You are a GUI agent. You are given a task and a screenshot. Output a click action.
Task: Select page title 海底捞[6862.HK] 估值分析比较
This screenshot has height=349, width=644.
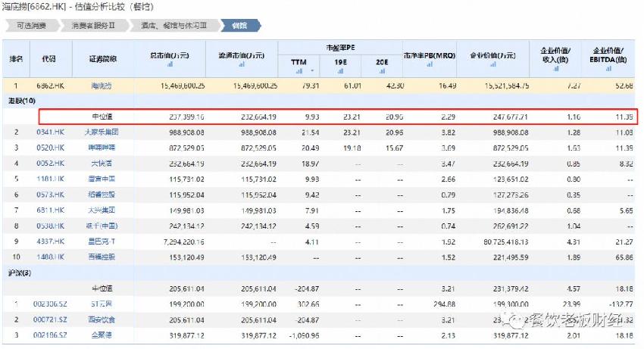coord(78,7)
